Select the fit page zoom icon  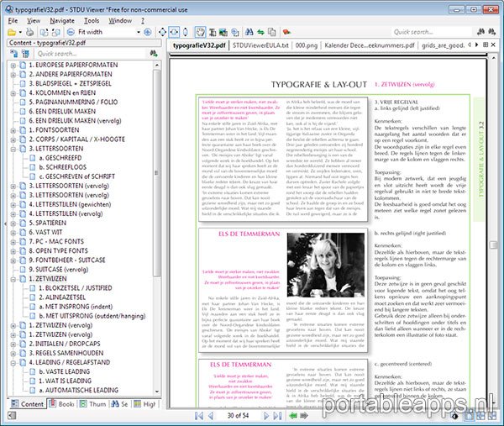coord(163,32)
